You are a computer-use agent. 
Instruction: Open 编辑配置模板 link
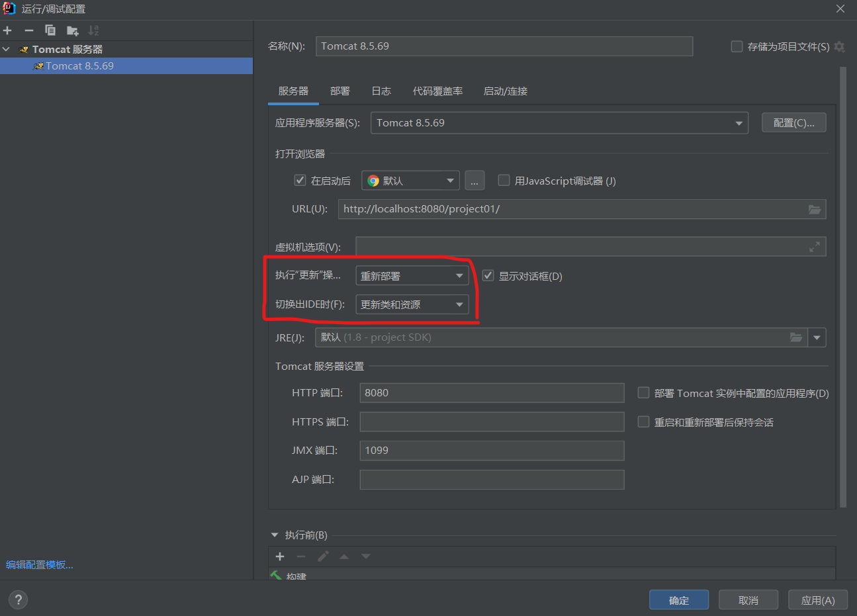coord(40,565)
